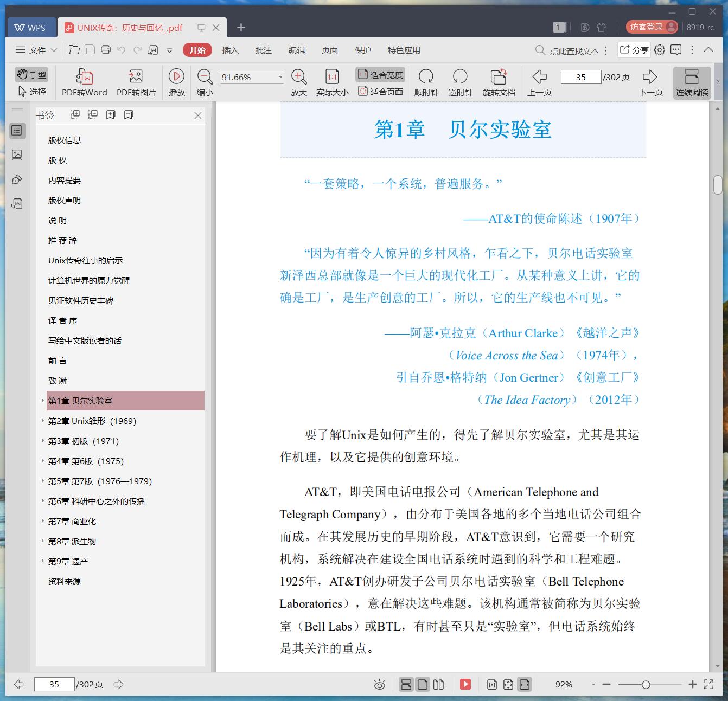Viewport: 728px width, 701px height.
Task: Adjust the zoom slider handle
Action: tap(646, 685)
